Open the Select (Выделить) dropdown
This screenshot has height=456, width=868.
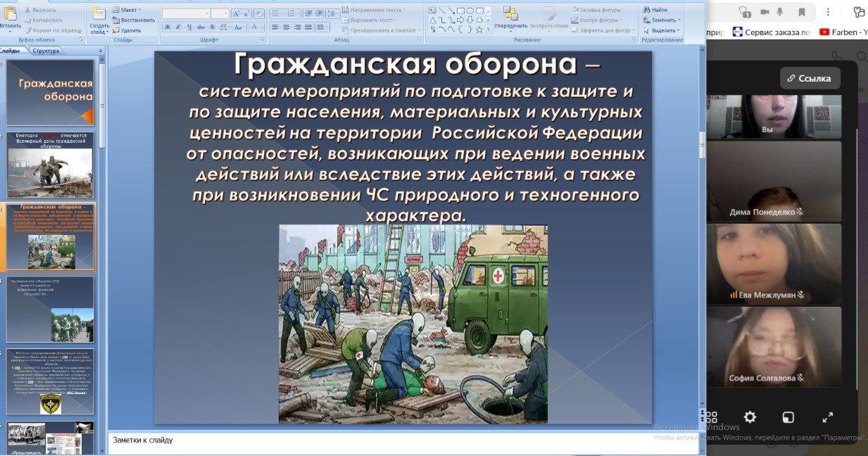(662, 30)
